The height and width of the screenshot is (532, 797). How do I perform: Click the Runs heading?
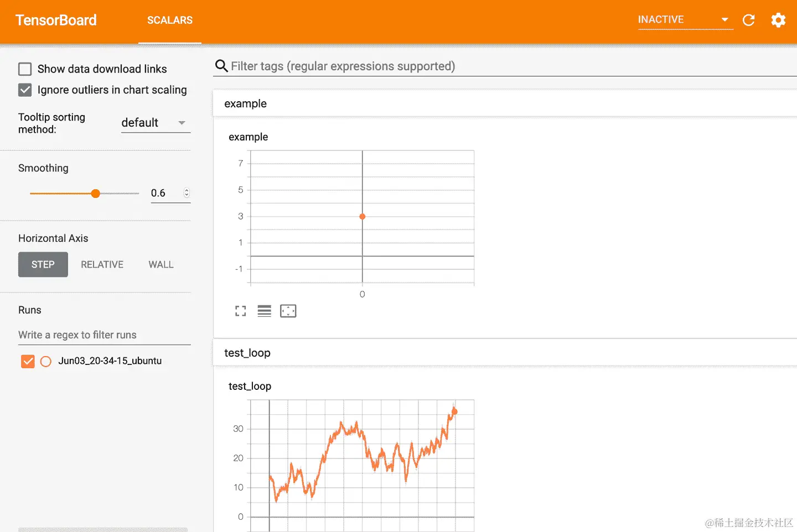[x=30, y=310]
